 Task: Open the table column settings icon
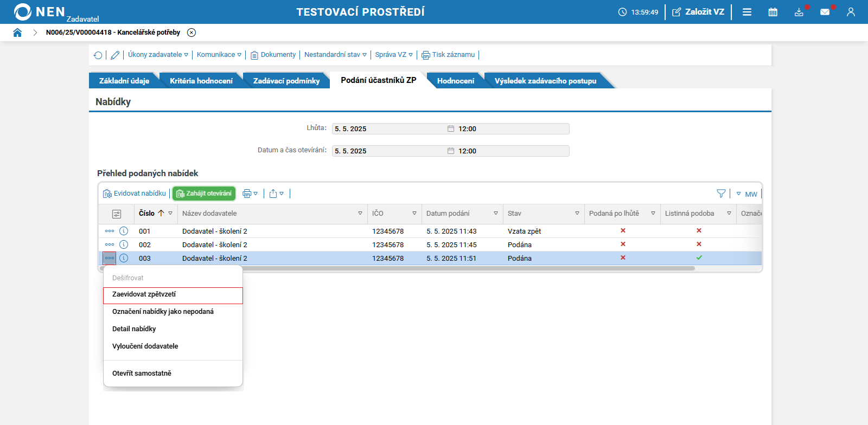(x=117, y=214)
